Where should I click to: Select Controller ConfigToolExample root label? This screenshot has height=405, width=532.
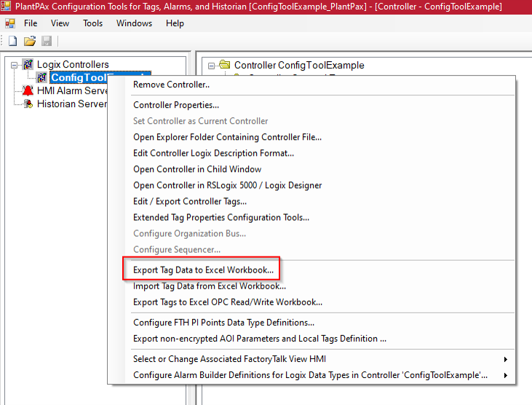299,65
